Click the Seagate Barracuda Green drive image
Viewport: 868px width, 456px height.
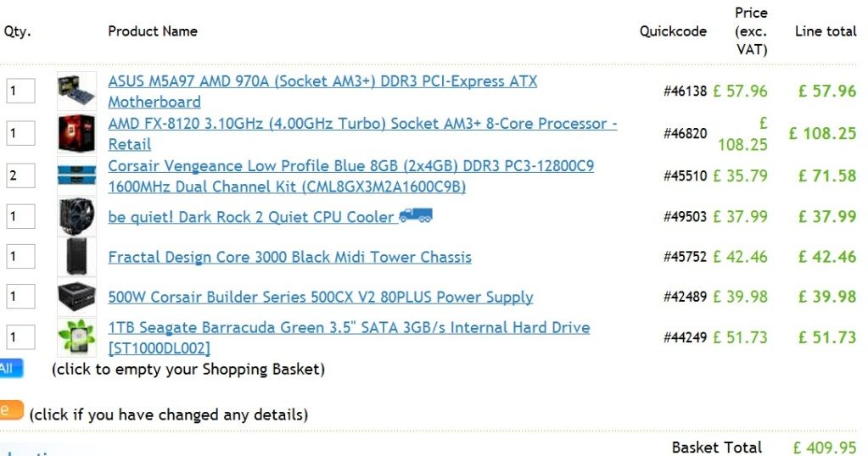point(76,337)
